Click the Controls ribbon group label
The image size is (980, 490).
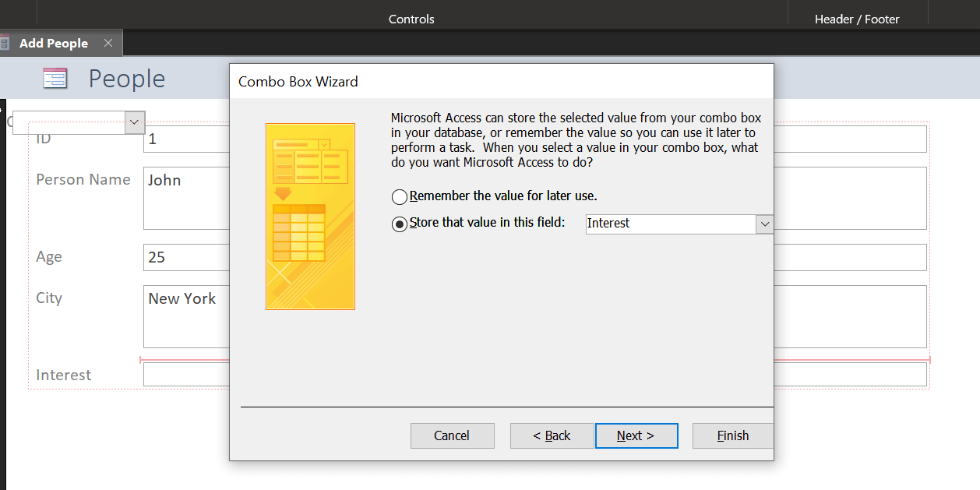pos(411,19)
